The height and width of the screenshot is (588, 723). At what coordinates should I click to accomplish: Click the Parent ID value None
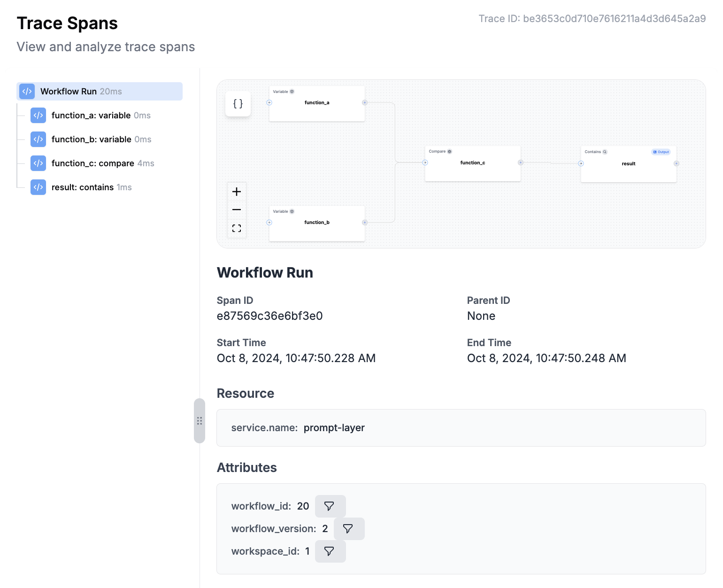pos(481,316)
